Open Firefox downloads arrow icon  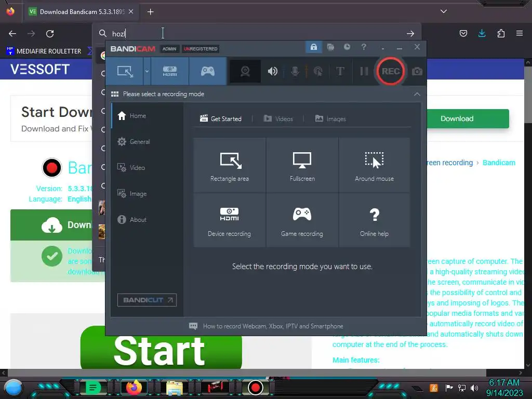(x=482, y=33)
